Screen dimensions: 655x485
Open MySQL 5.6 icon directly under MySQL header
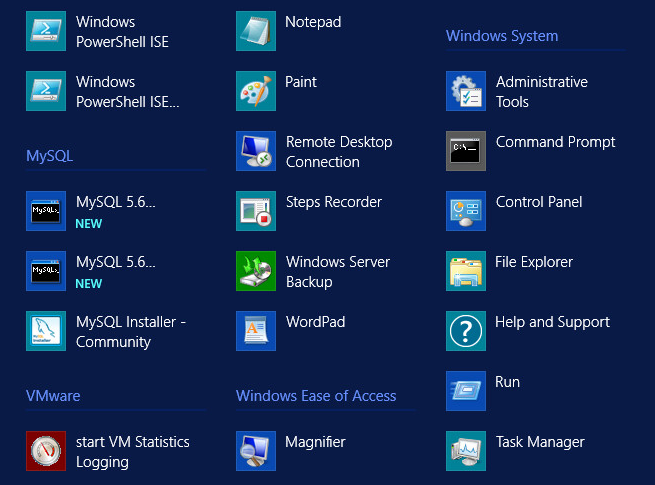pyautogui.click(x=46, y=211)
